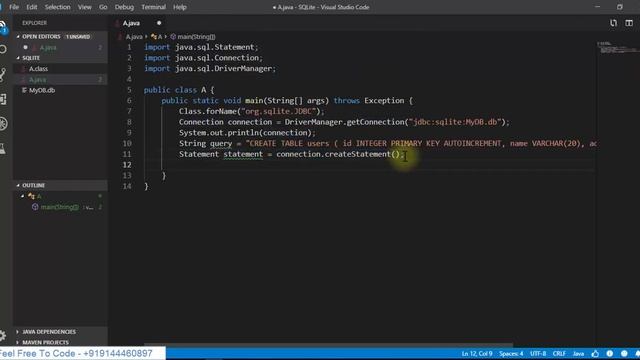
Task: Select A.java in the SQLITE folder
Action: pos(38,80)
